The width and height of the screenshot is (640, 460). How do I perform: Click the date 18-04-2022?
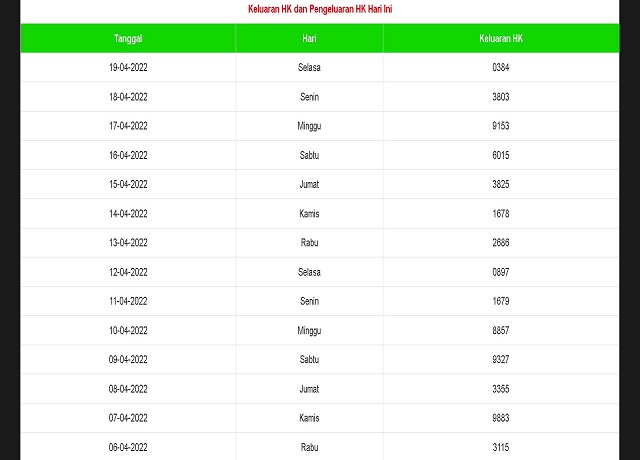point(128,97)
